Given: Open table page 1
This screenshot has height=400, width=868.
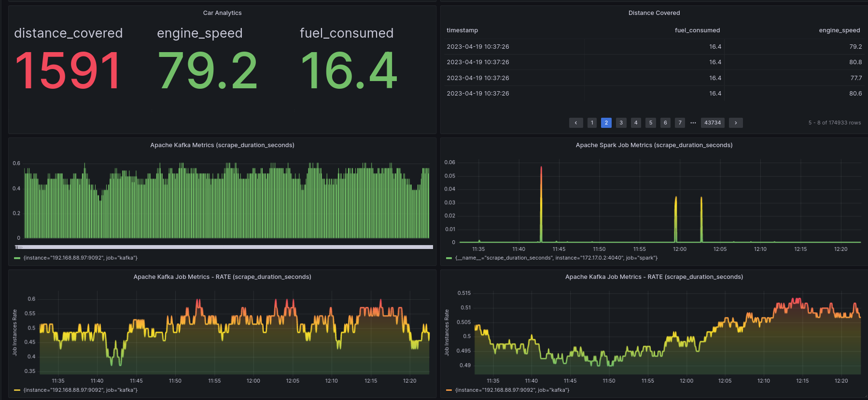Looking at the screenshot, I should pyautogui.click(x=592, y=123).
